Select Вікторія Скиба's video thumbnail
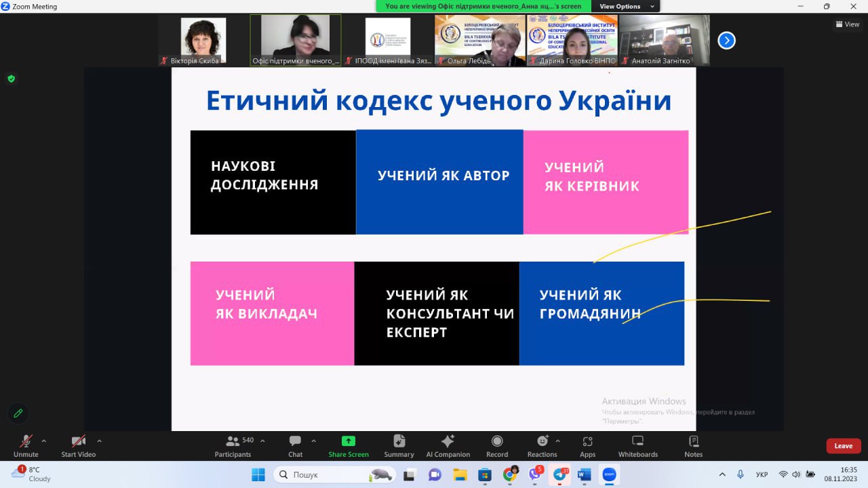Image resolution: width=868 pixels, height=488 pixels. click(x=203, y=41)
